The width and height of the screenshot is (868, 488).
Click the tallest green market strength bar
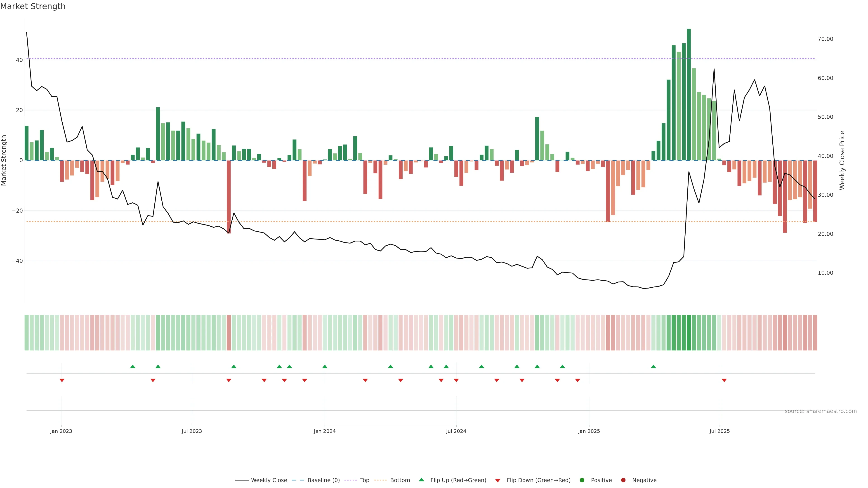click(689, 94)
